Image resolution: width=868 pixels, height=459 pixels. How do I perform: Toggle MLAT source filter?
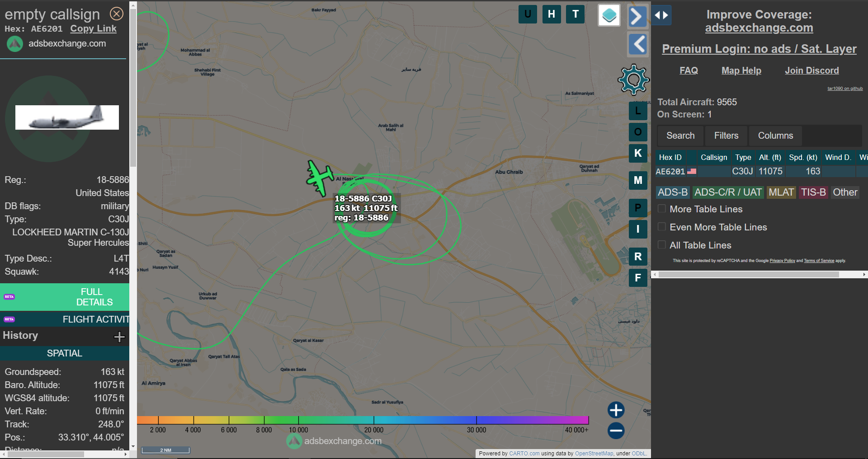781,192
